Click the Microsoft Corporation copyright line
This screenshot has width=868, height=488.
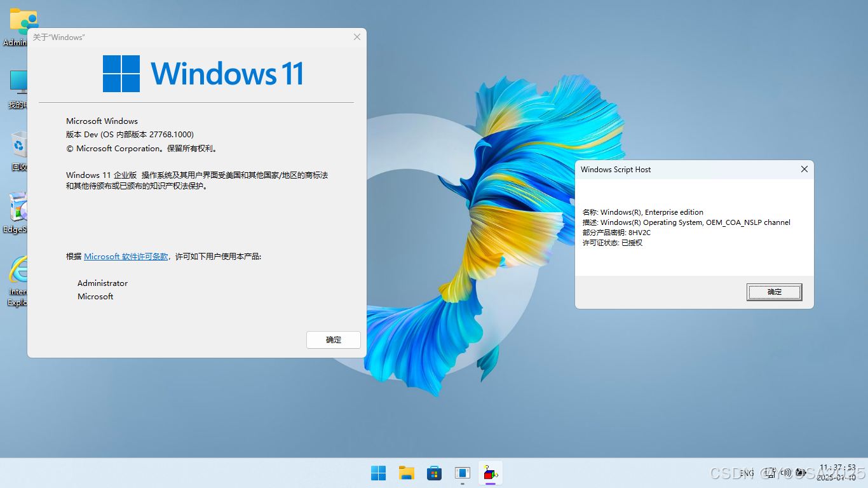(x=142, y=149)
